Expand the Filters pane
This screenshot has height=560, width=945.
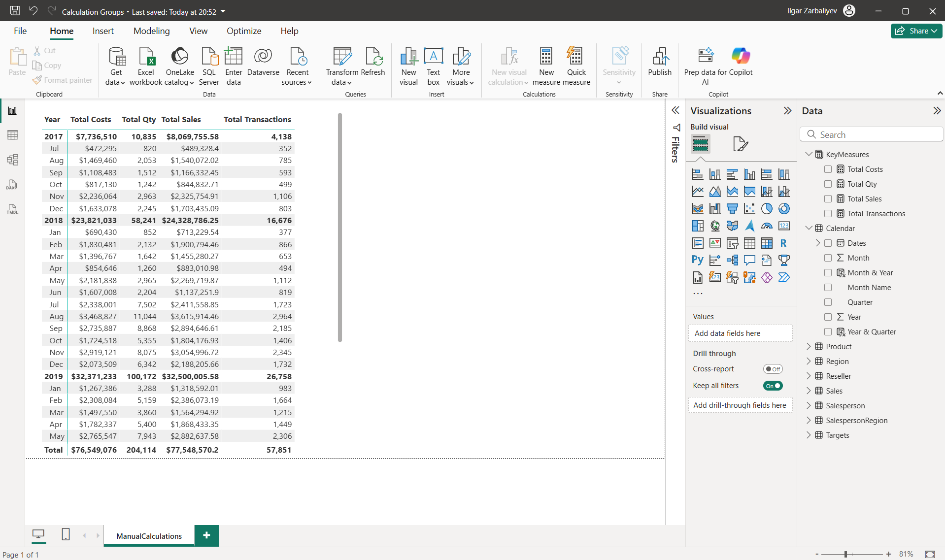675,111
